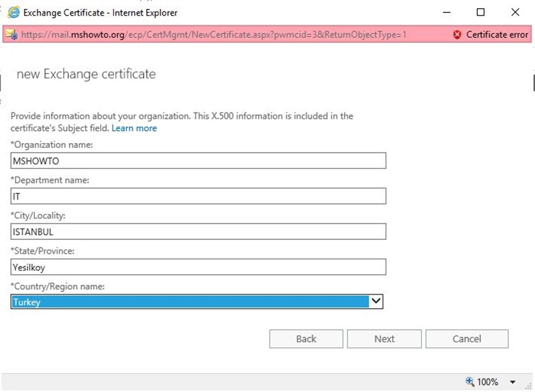Click the URL in the address bar
Viewport: 535px width, 392px height.
pos(214,34)
